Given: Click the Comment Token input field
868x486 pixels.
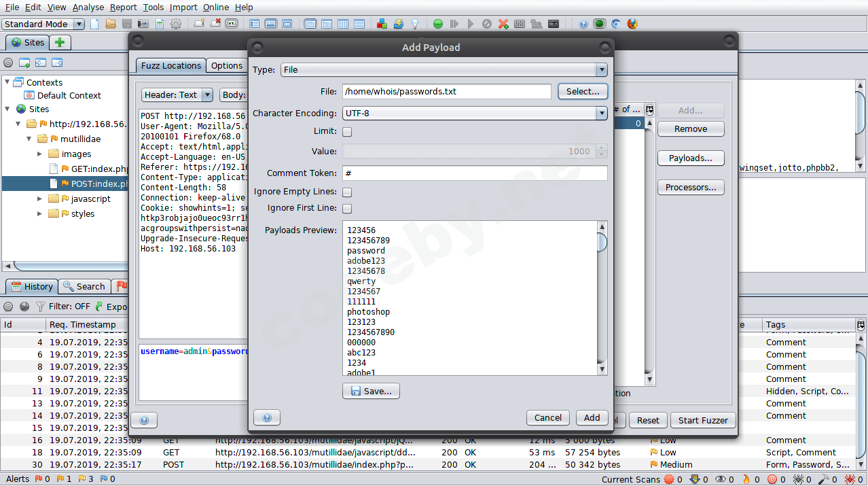Looking at the screenshot, I should [x=474, y=173].
